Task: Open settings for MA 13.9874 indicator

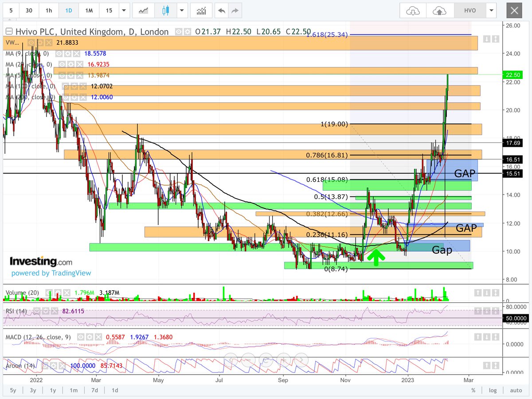Action: [71, 75]
